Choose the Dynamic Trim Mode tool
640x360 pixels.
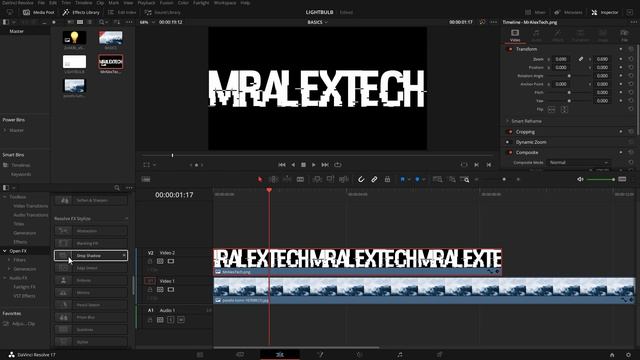[287, 179]
